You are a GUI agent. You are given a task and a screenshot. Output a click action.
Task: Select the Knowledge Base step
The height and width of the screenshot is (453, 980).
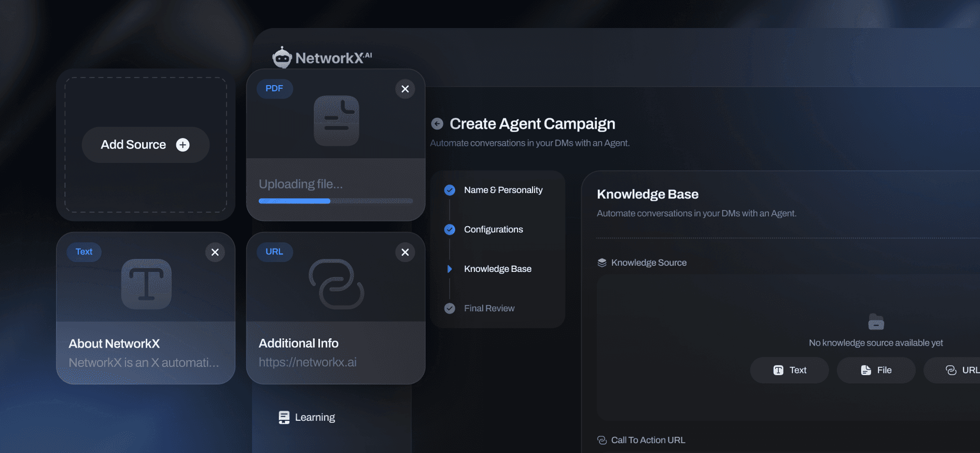[x=497, y=269]
